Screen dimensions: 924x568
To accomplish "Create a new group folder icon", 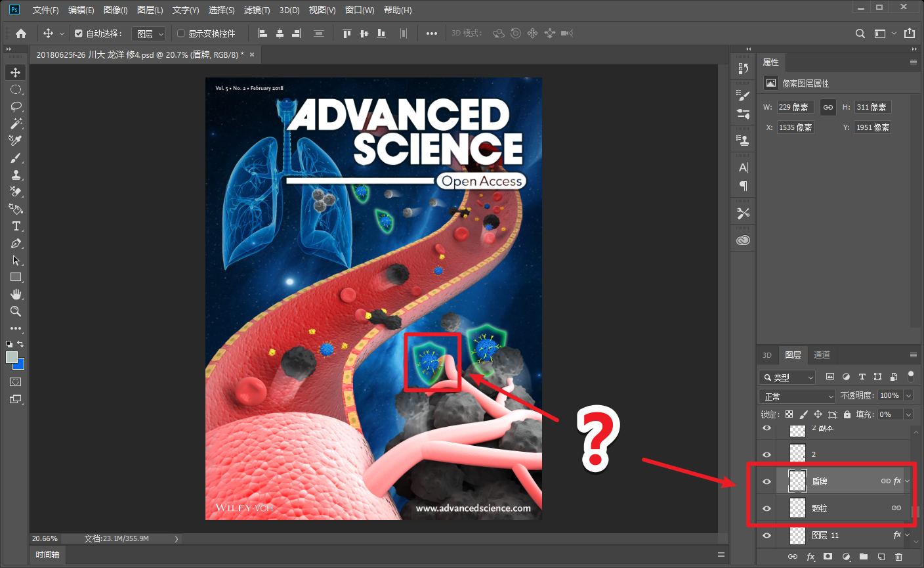I will 864,557.
